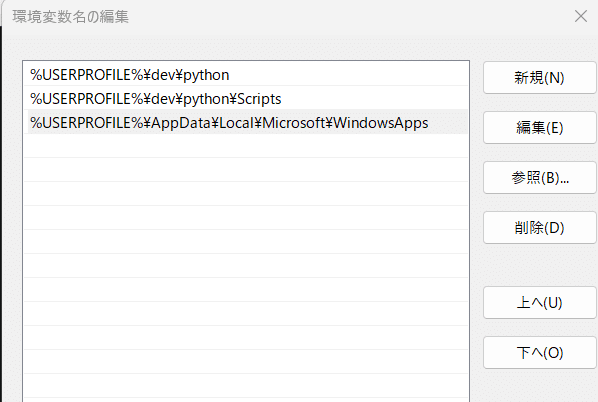The height and width of the screenshot is (402, 598).
Task: Move entry down with 下へ(O)
Action: pos(540,353)
